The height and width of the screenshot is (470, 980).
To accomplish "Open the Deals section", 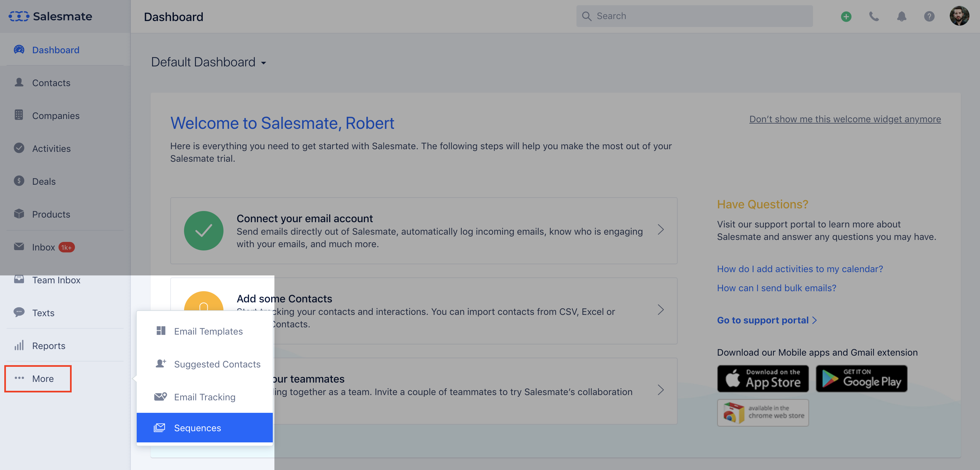I will [x=44, y=181].
